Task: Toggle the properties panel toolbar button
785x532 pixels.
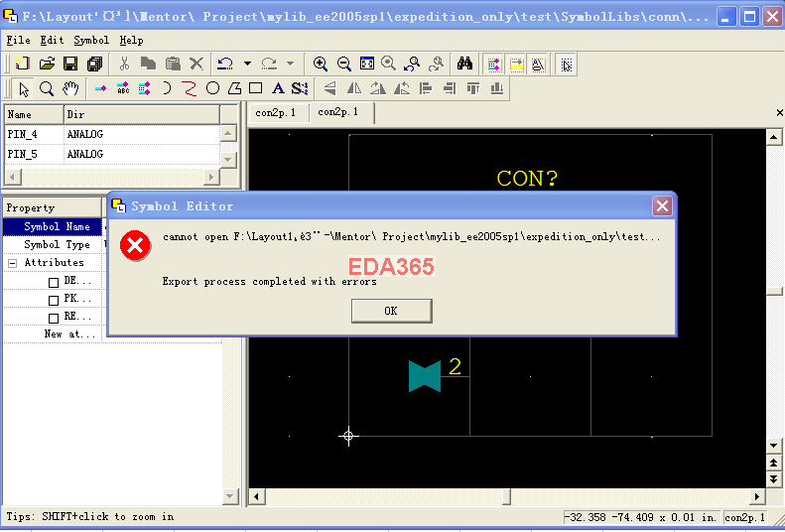Action: [516, 65]
